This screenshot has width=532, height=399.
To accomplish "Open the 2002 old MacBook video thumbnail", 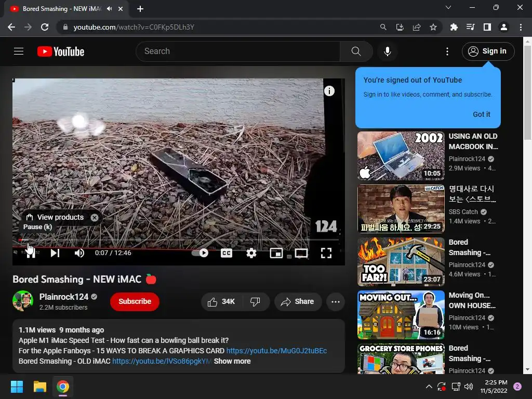I will click(x=401, y=156).
